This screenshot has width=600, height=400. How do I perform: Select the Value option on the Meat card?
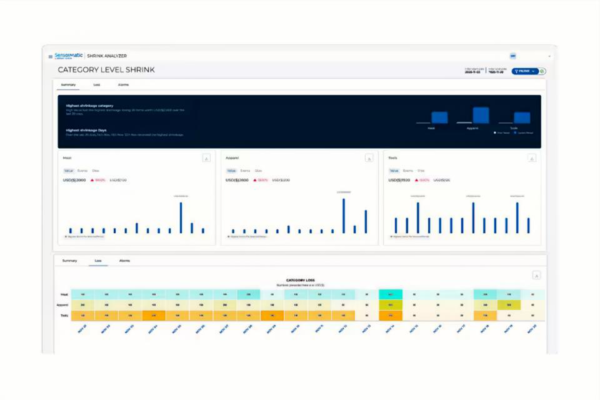pos(68,171)
